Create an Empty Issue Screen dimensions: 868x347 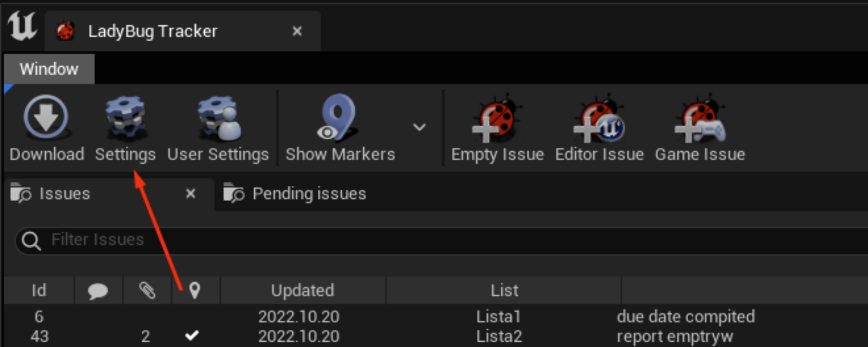coord(497,129)
